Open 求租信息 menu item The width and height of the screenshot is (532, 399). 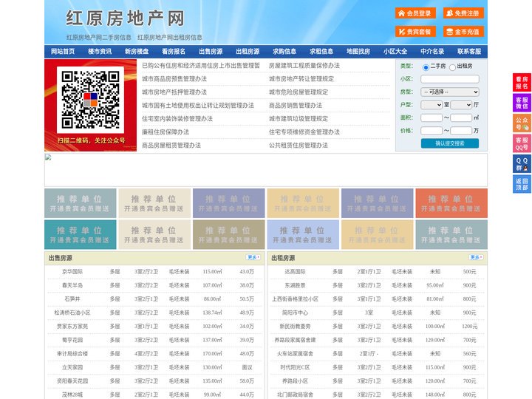[321, 52]
